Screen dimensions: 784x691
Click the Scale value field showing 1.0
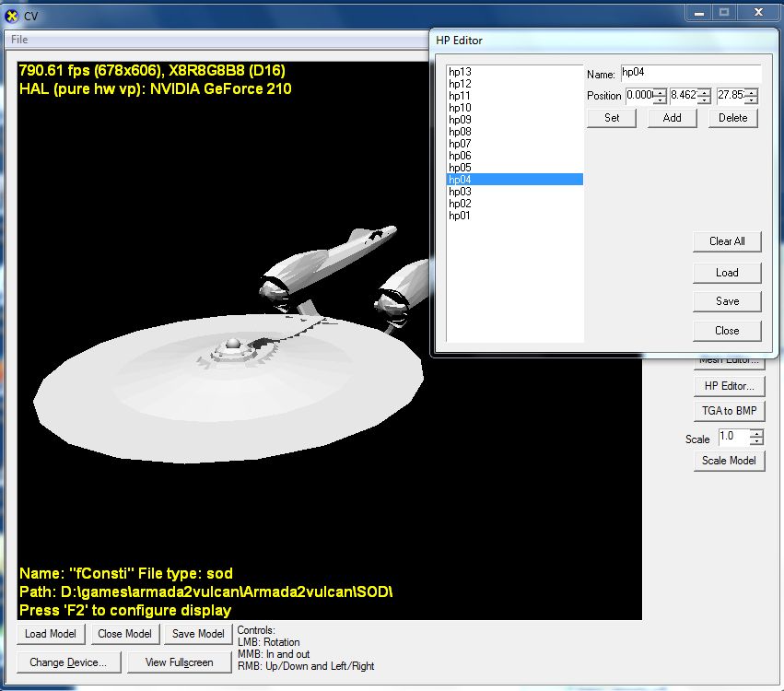tap(733, 437)
